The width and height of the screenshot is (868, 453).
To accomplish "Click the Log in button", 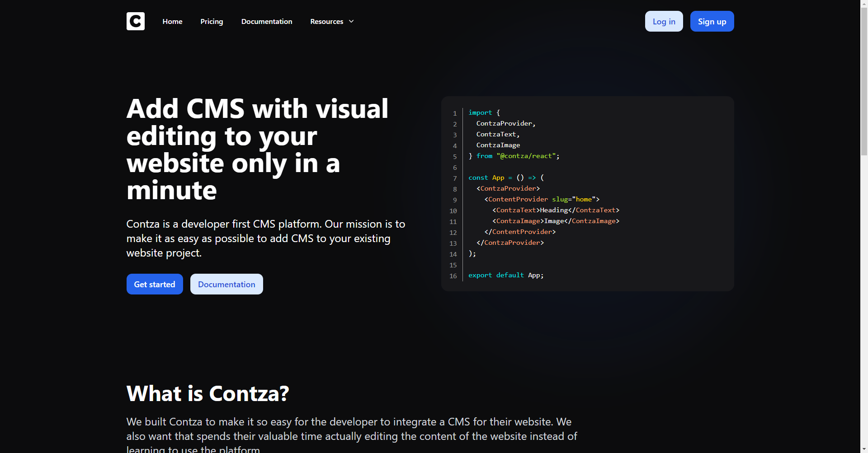I will coord(664,21).
